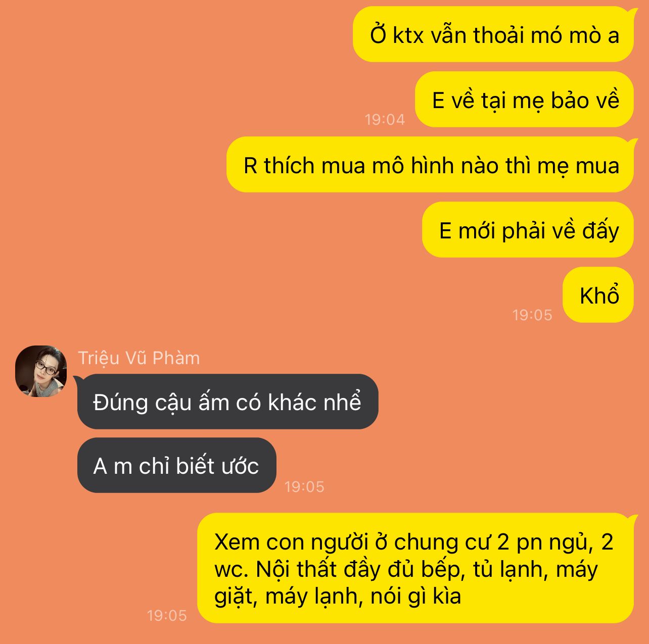This screenshot has height=644, width=649.
Task: Click the 19:05 timestamp beside 'A m chỉ biết ước'
Action: (304, 487)
